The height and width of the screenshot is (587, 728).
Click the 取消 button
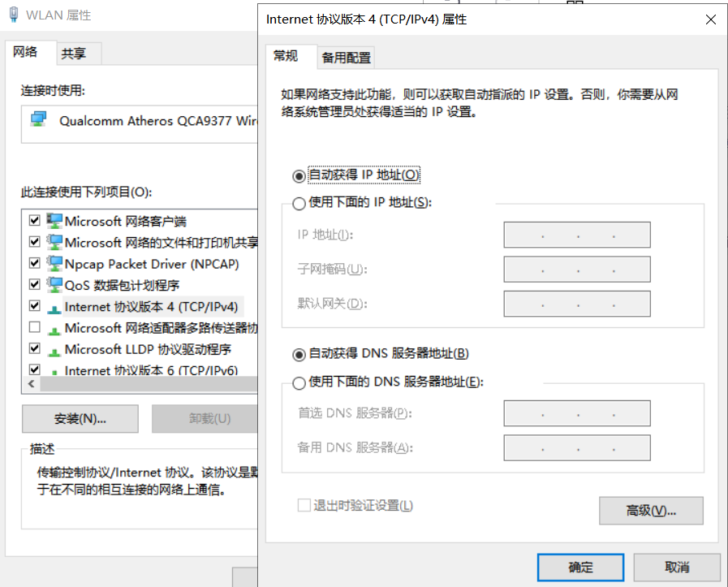[677, 567]
